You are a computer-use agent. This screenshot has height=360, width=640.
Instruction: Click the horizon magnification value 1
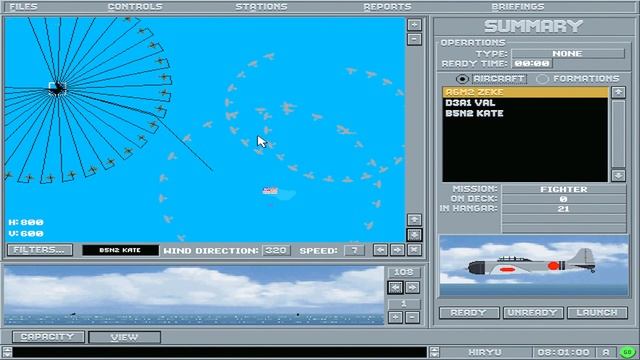[x=404, y=304]
